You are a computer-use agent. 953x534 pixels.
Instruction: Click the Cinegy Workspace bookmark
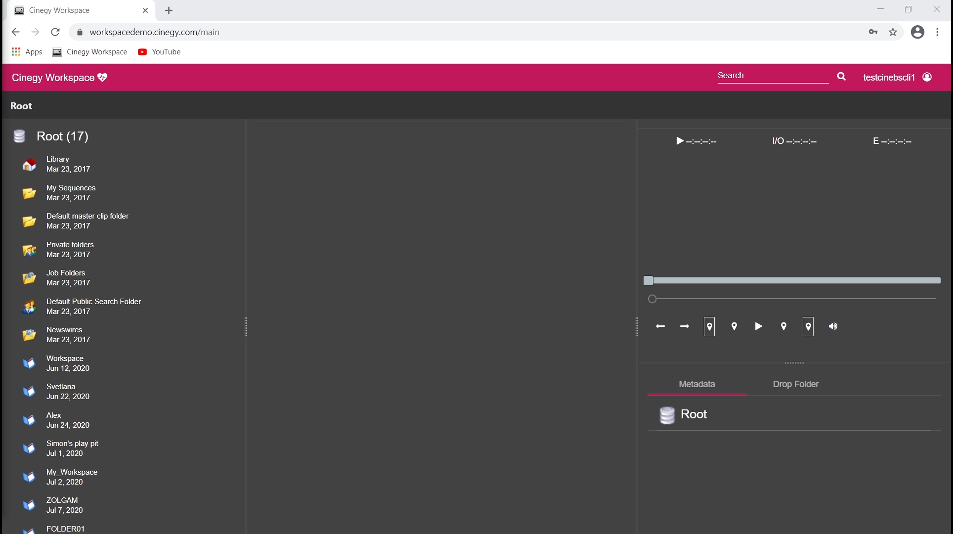[x=90, y=52]
